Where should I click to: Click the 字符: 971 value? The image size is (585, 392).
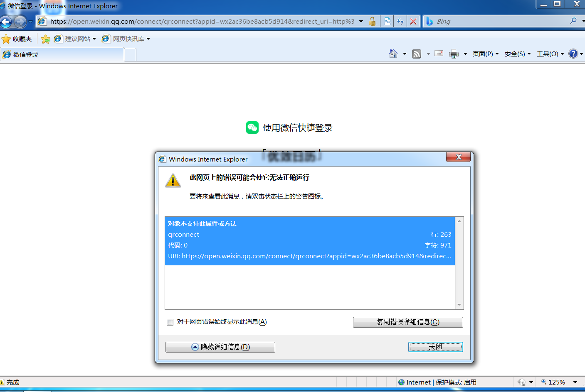(x=438, y=245)
